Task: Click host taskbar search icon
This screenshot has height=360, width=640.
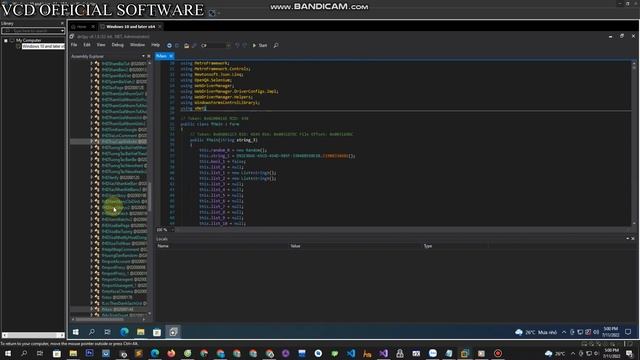Action: click(x=24, y=353)
